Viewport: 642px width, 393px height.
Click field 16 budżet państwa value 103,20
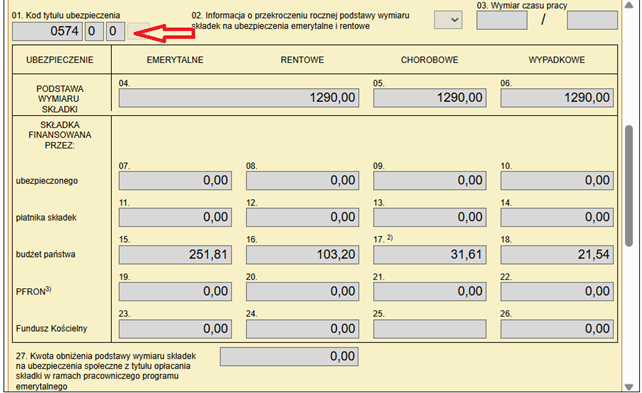tap(303, 255)
